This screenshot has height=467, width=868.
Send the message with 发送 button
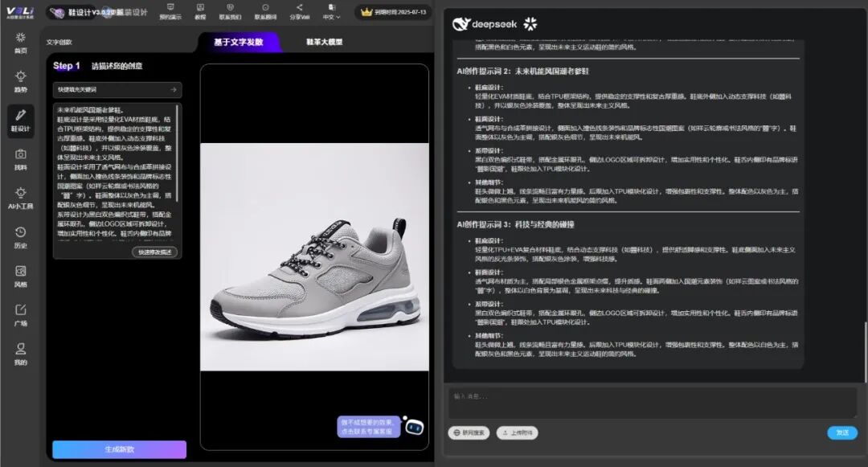[841, 432]
